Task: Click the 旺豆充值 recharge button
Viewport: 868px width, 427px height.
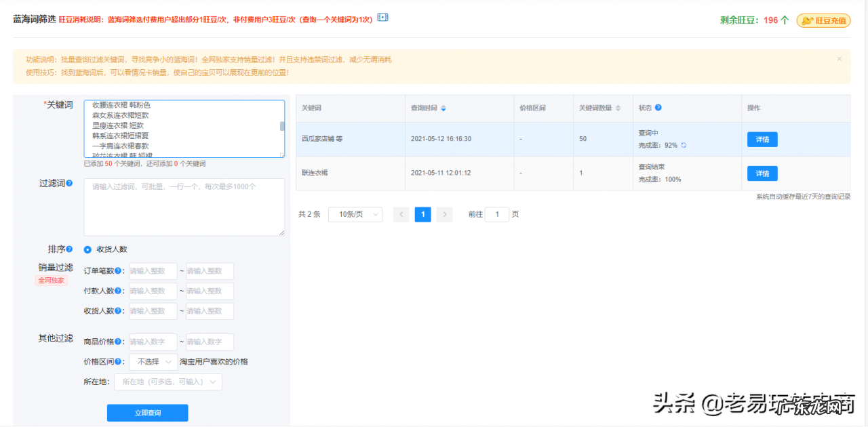Action: (823, 21)
